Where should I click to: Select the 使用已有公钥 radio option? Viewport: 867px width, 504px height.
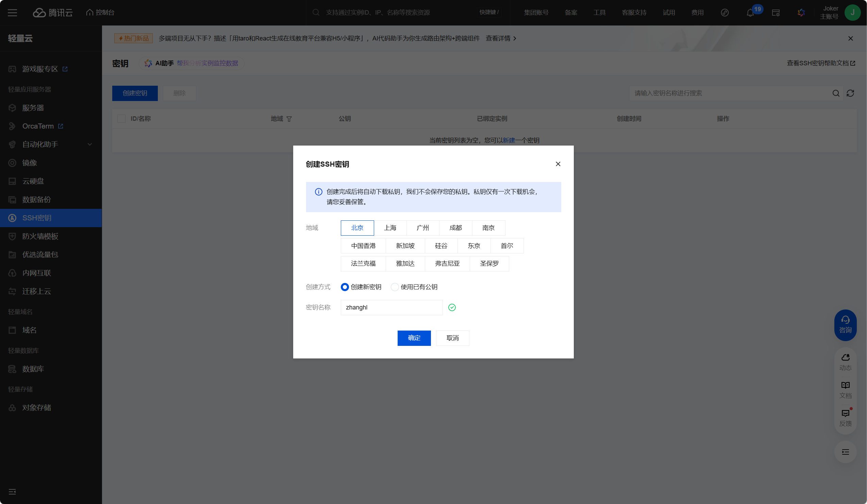pyautogui.click(x=395, y=287)
